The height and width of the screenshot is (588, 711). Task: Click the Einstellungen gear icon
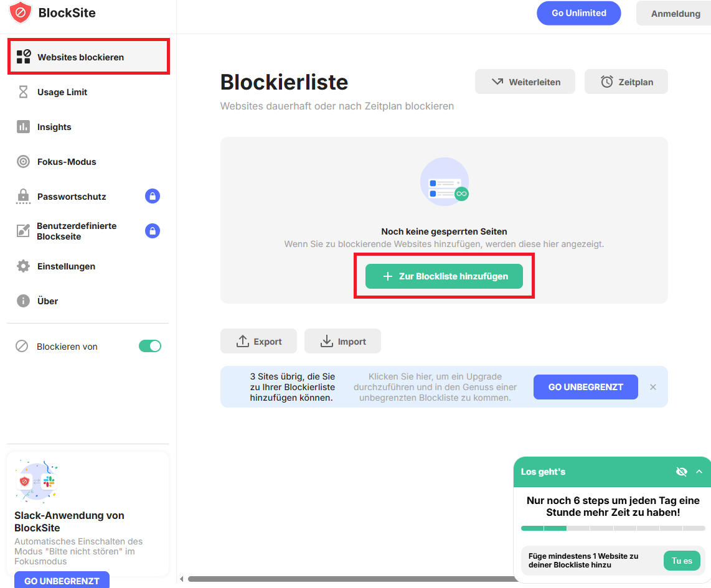tap(23, 266)
